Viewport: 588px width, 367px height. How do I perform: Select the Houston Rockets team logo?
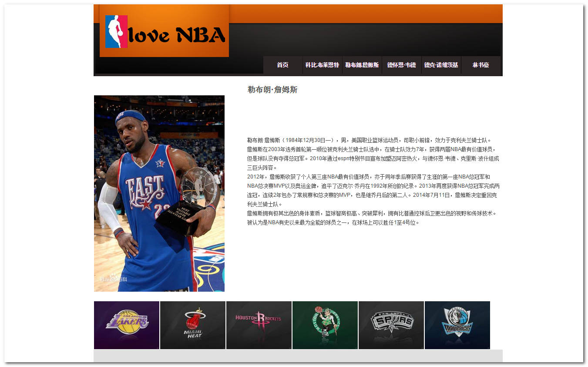259,325
